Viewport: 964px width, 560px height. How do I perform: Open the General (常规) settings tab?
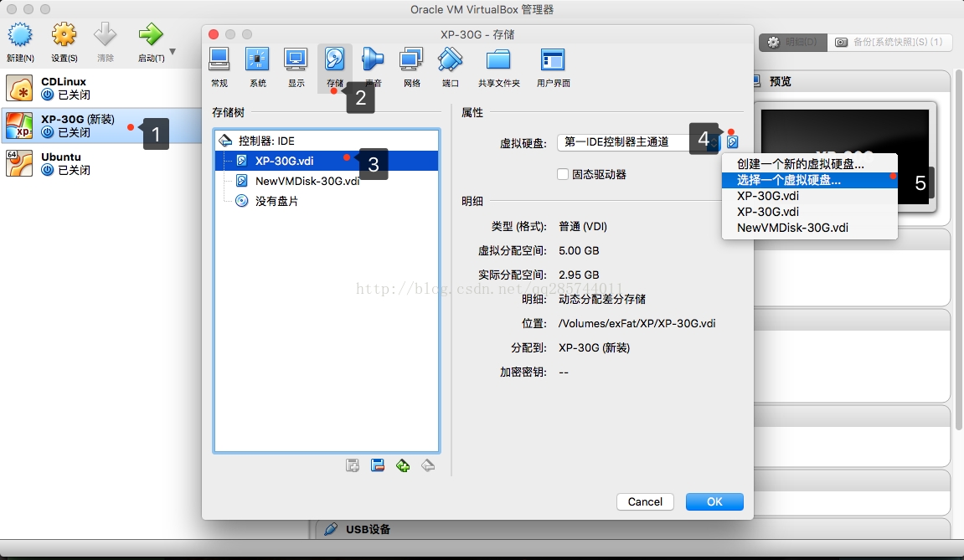click(219, 67)
